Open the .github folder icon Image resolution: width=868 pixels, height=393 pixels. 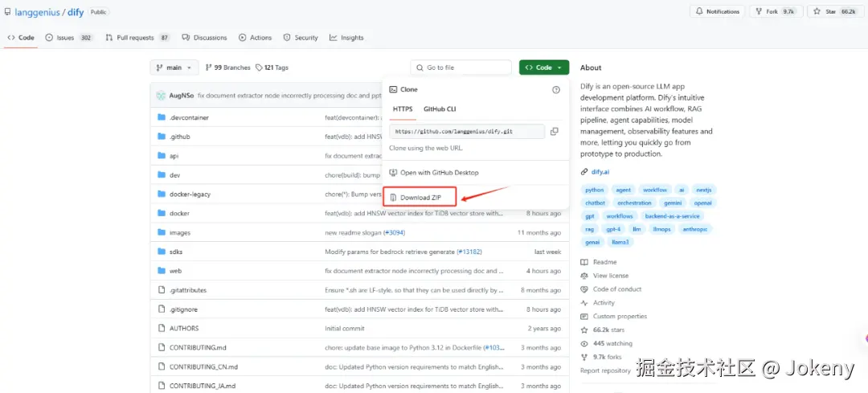click(162, 137)
